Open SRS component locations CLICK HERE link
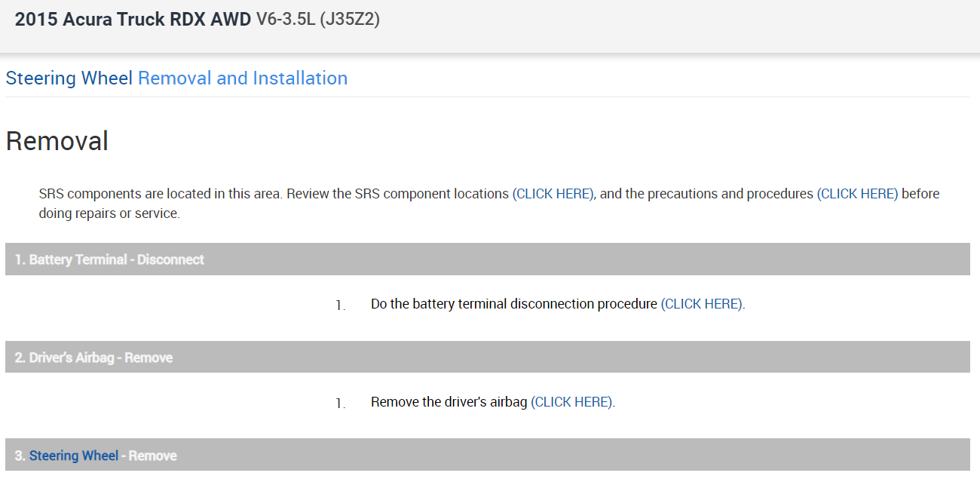The image size is (980, 482). coord(553,194)
